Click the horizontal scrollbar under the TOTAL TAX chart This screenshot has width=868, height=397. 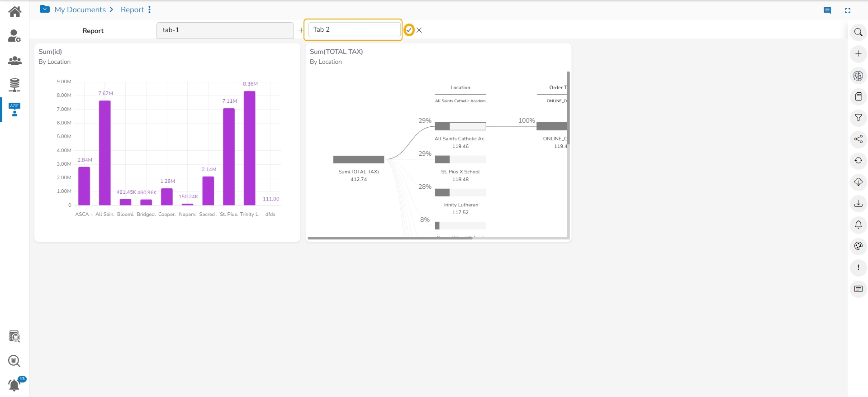[390, 238]
